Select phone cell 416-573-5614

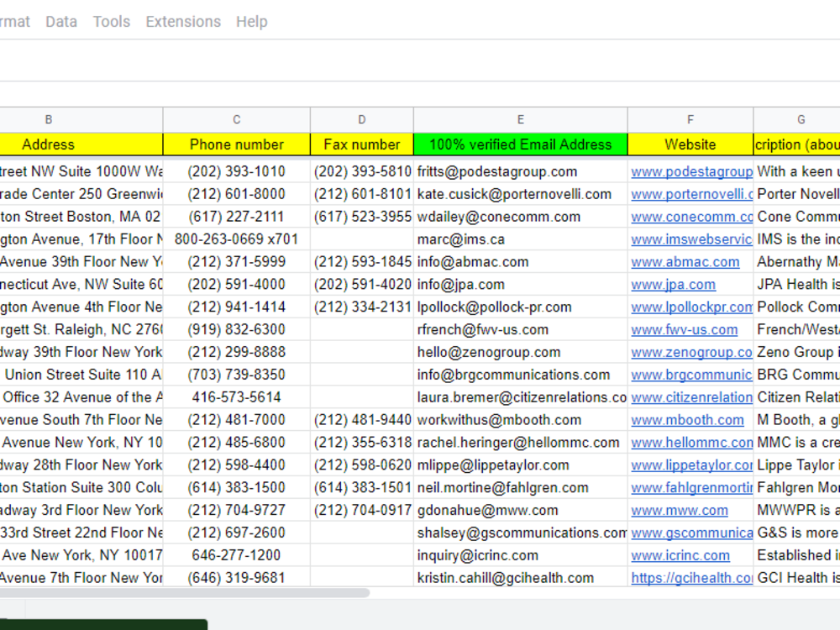pos(237,397)
